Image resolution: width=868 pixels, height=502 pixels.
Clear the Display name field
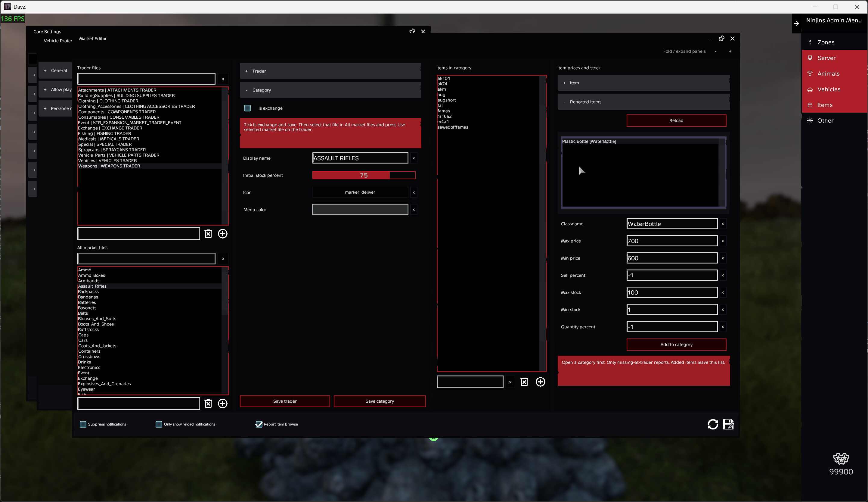pos(413,158)
